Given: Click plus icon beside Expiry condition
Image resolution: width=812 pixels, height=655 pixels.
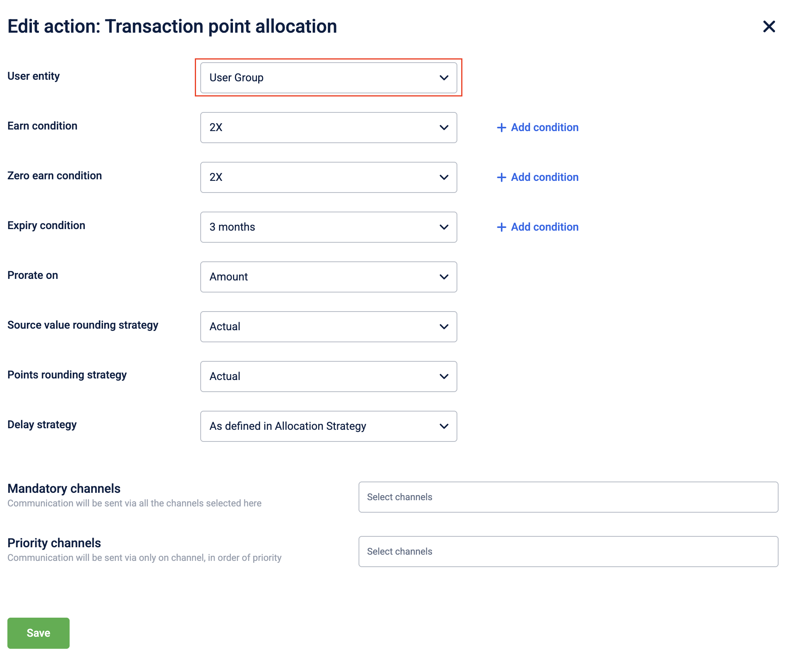Looking at the screenshot, I should pyautogui.click(x=501, y=227).
